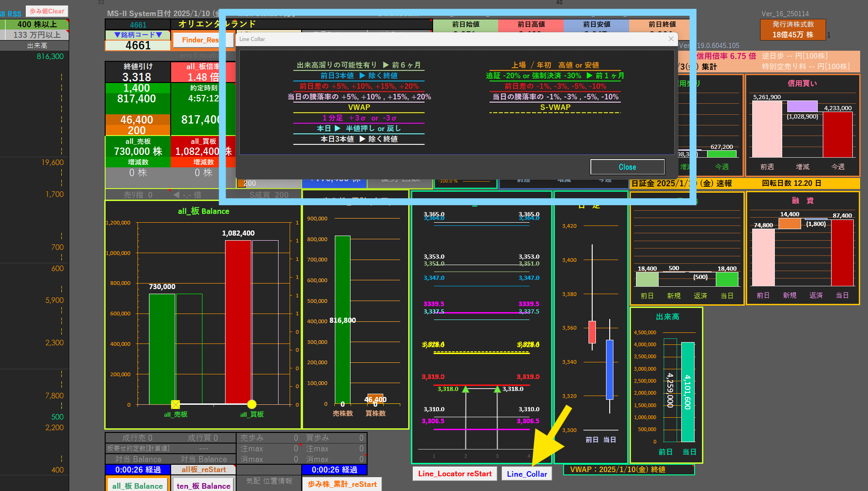Click the Close button in Line Collar dialog

(627, 167)
